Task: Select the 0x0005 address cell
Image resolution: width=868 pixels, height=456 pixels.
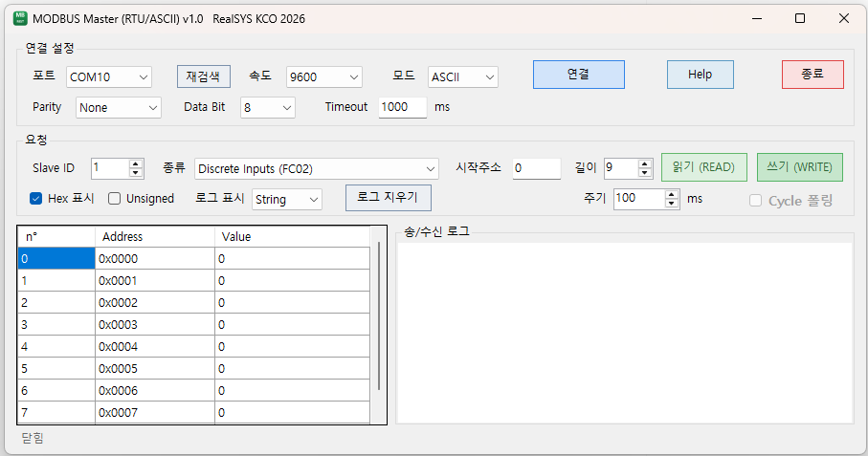Action: (155, 369)
